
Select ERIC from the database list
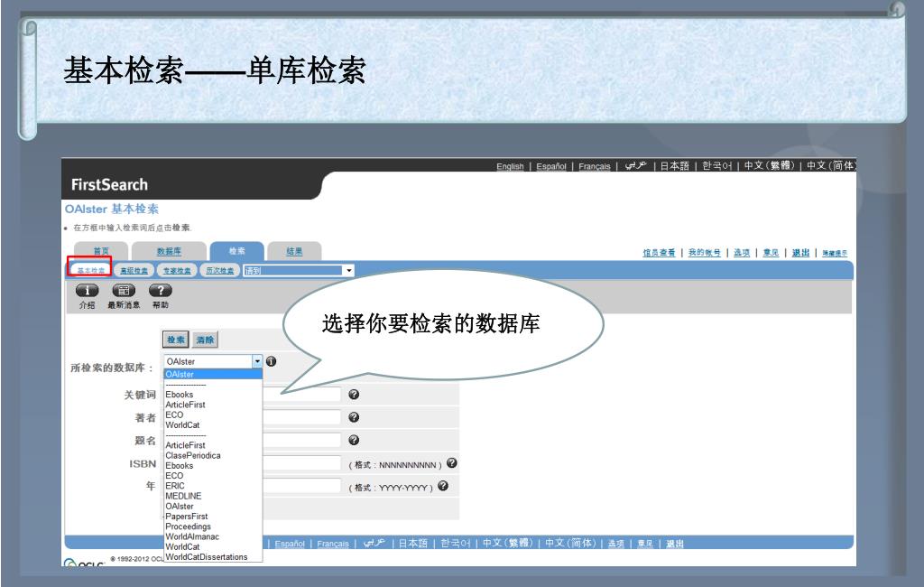tap(175, 486)
